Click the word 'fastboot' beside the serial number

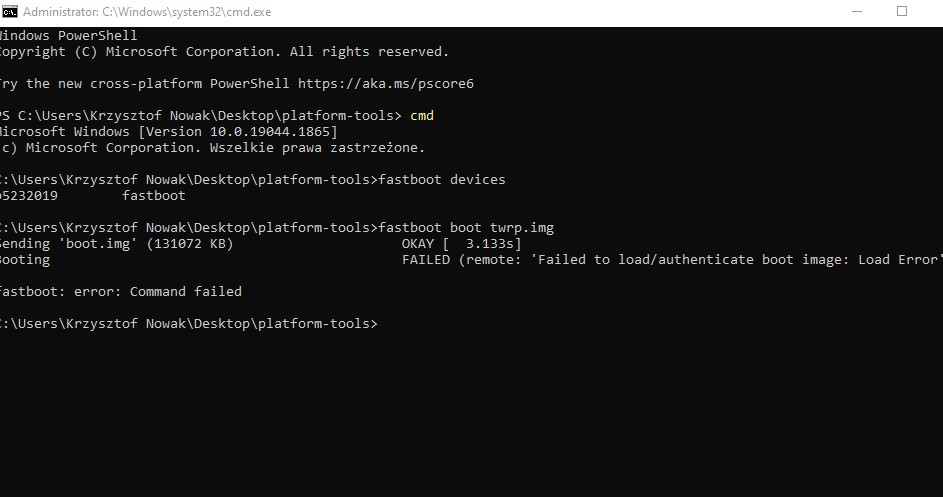[153, 196]
